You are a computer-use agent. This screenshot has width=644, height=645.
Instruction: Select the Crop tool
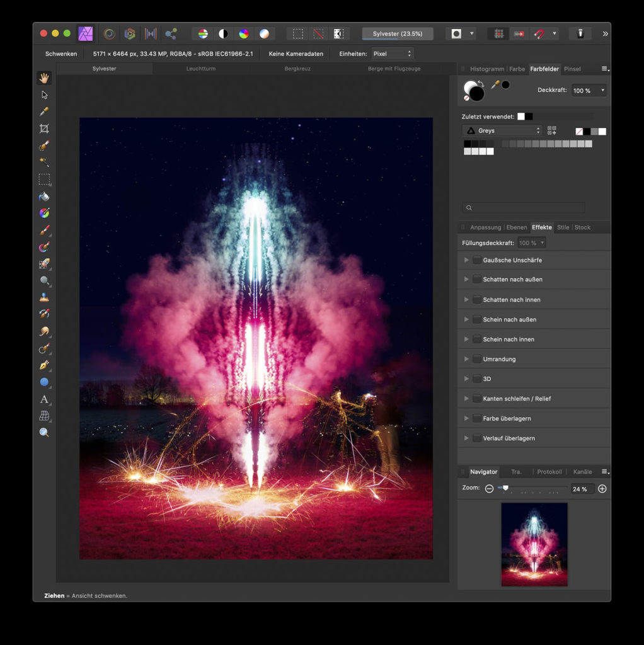tap(44, 128)
